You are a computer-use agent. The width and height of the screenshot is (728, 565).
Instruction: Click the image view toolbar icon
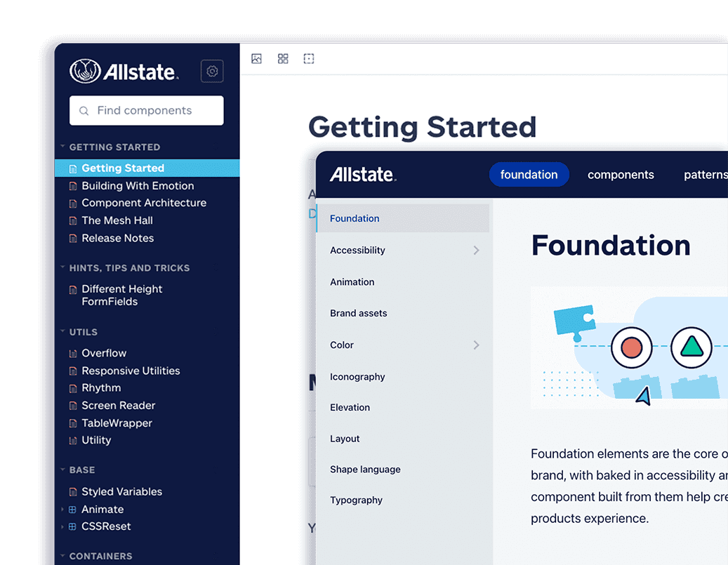coord(257,58)
